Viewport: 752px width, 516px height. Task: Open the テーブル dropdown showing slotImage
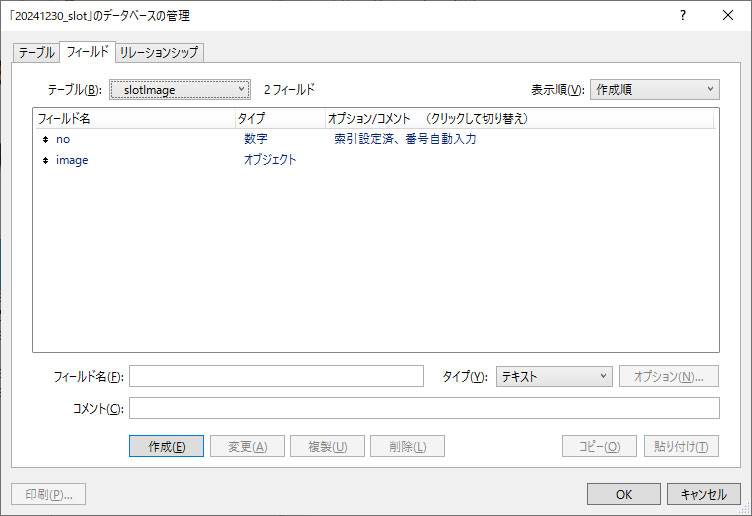(x=180, y=90)
